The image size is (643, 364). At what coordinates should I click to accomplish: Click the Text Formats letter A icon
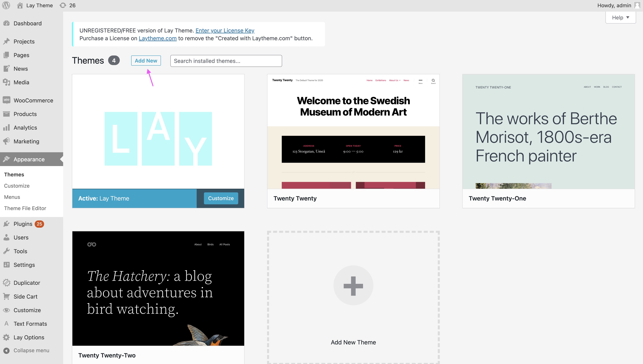click(x=7, y=324)
